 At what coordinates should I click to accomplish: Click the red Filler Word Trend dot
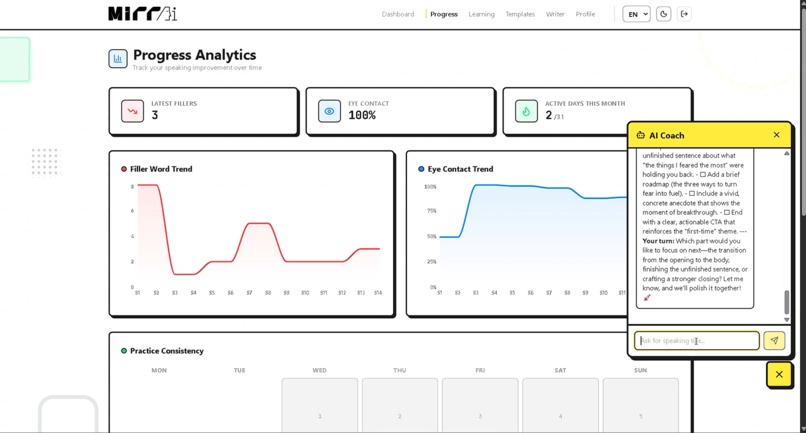124,169
